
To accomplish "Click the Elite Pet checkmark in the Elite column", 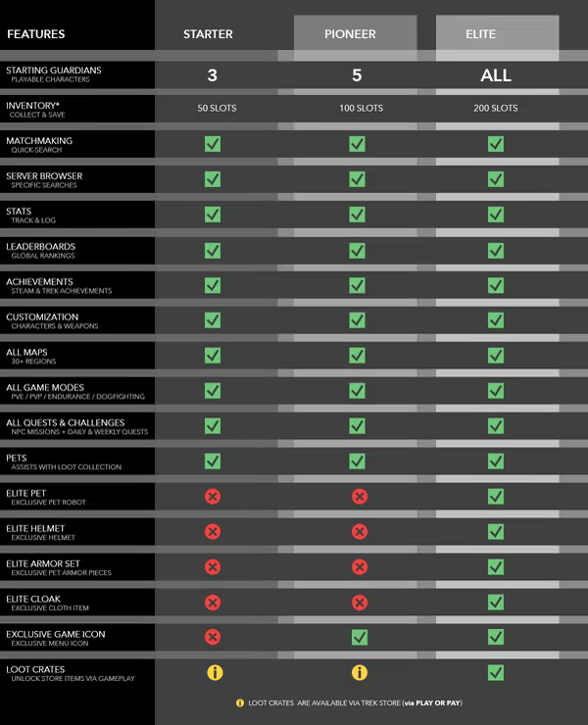I will pos(496,497).
